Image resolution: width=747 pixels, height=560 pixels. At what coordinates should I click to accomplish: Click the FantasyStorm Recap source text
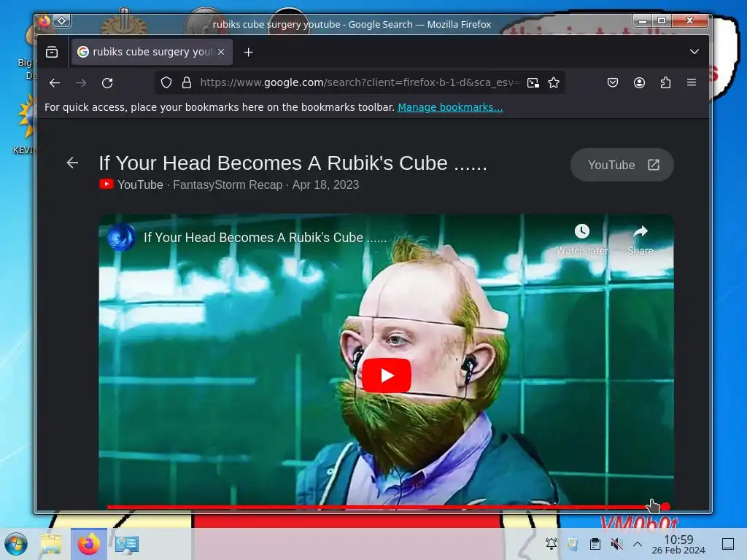tap(228, 184)
